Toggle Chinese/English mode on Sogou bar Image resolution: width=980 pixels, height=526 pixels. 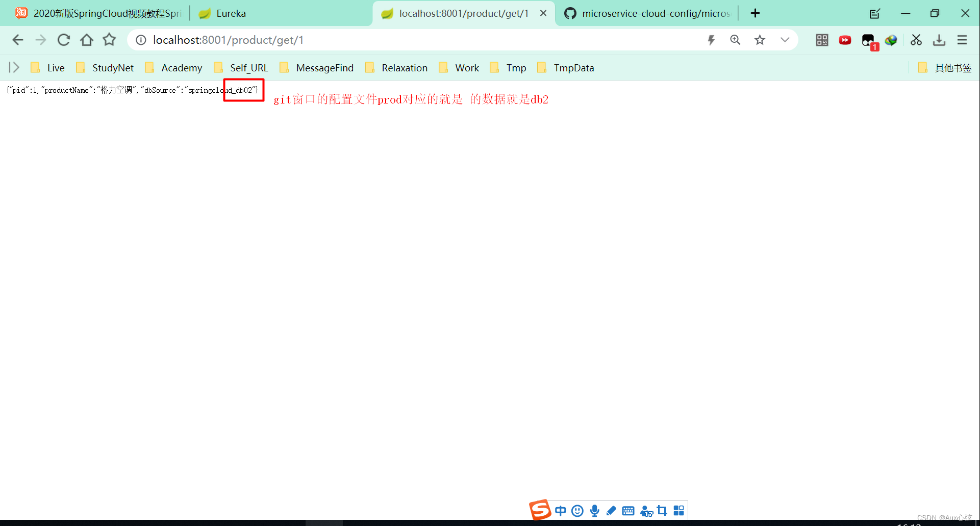pyautogui.click(x=561, y=510)
